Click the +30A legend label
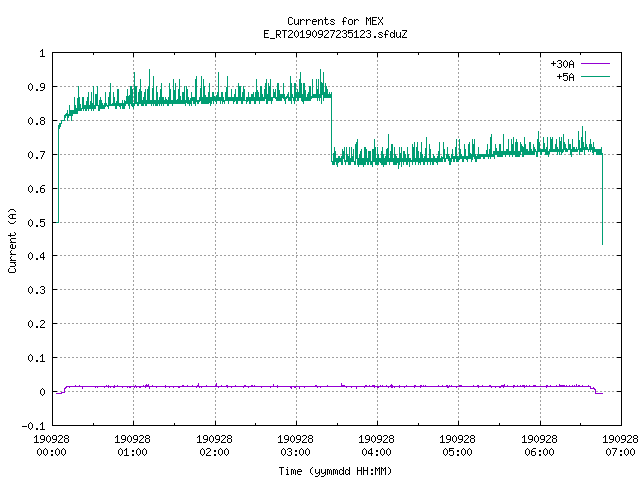The image size is (640, 480). click(562, 64)
